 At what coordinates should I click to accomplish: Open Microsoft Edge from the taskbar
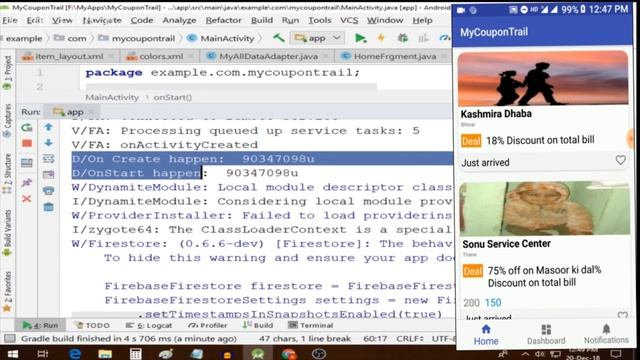[75, 353]
